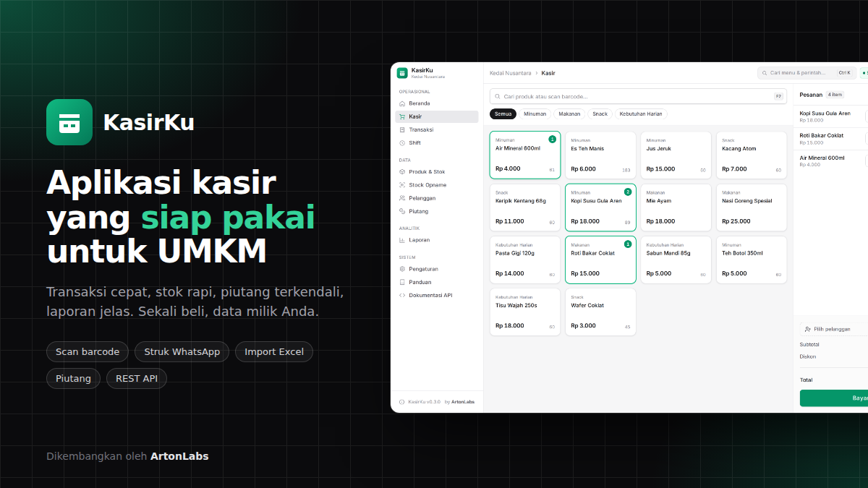Click the magnifier icon in product search
868x488 pixels.
click(x=498, y=96)
